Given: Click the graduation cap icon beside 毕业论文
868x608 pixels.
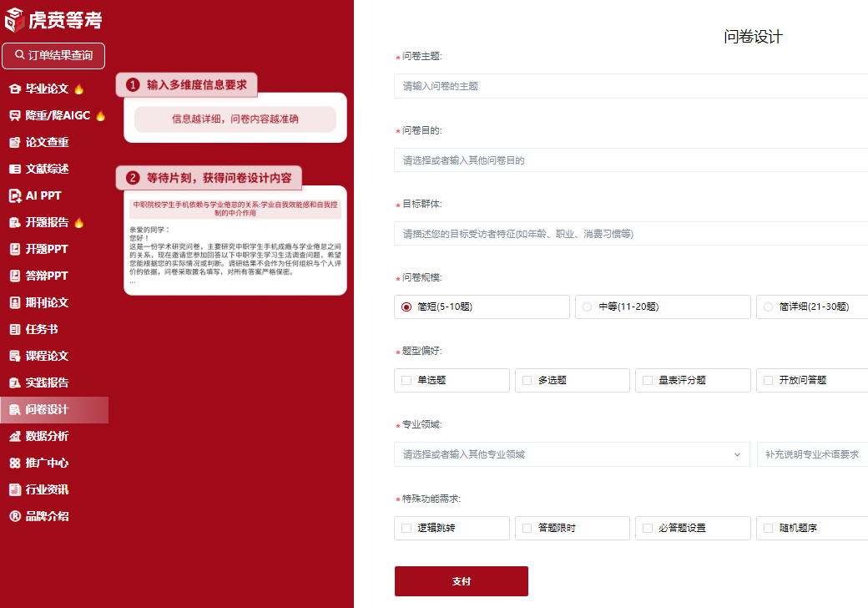Looking at the screenshot, I should (x=15, y=89).
